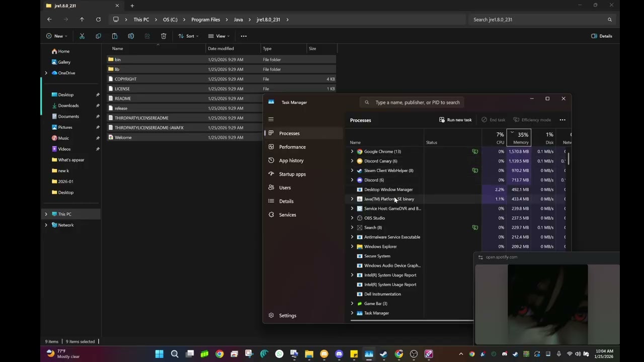Viewport: 644px width, 362px height.
Task: Expand Google Chrome (13) process group
Action: click(352, 151)
